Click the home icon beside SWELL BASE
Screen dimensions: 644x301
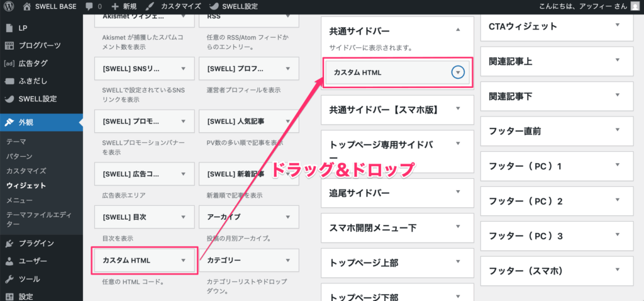pyautogui.click(x=26, y=6)
